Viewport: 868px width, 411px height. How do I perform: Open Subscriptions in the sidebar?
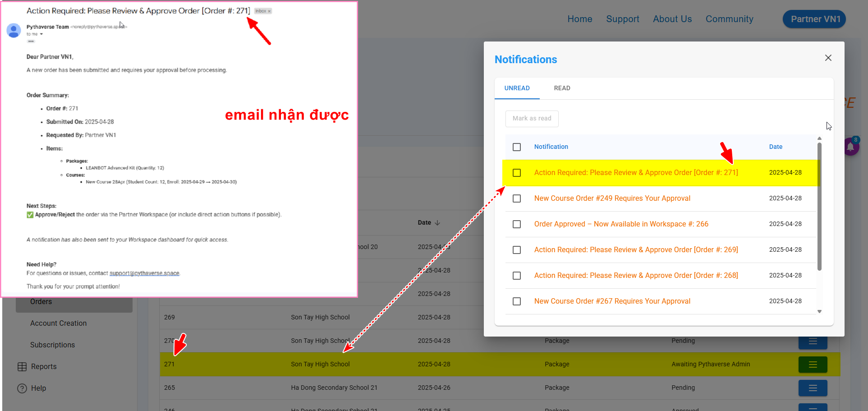[x=52, y=345]
